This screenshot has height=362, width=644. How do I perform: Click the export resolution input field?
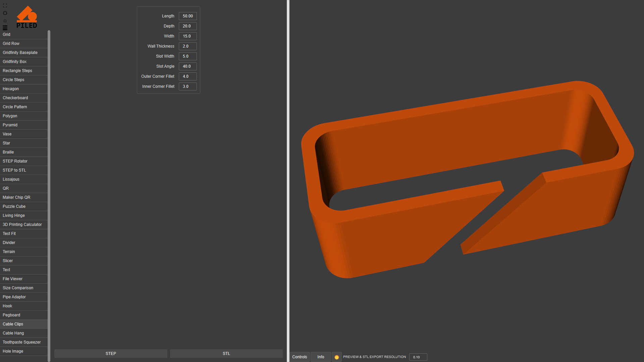tap(418, 357)
